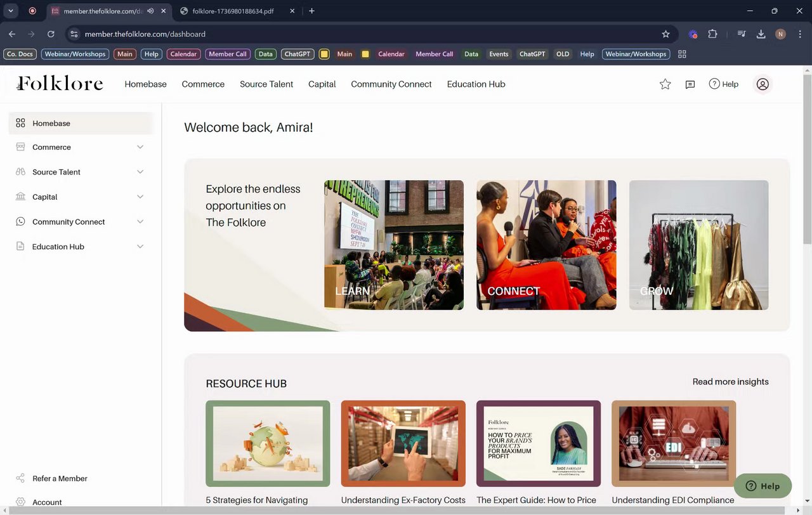Open the CONNECT image card
The image size is (812, 515).
[546, 245]
